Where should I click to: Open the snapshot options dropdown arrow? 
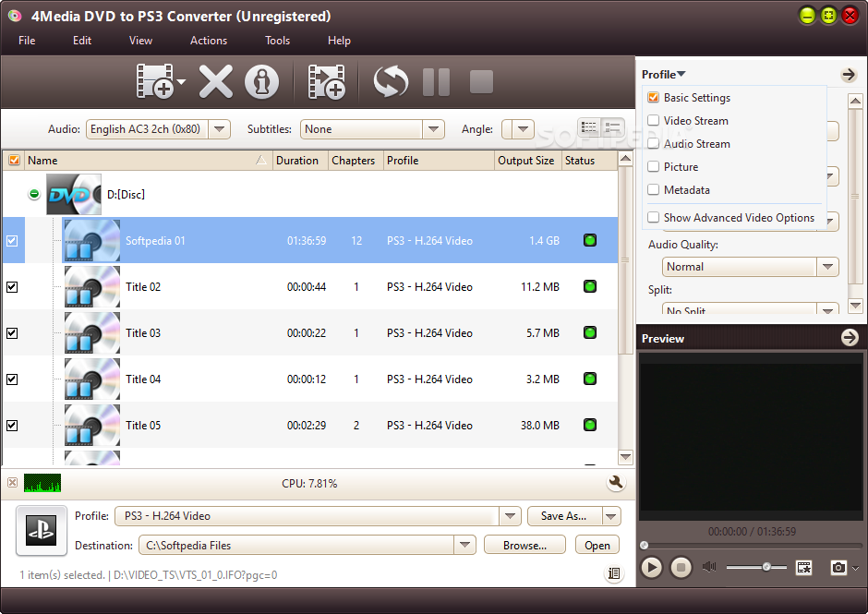tap(855, 568)
